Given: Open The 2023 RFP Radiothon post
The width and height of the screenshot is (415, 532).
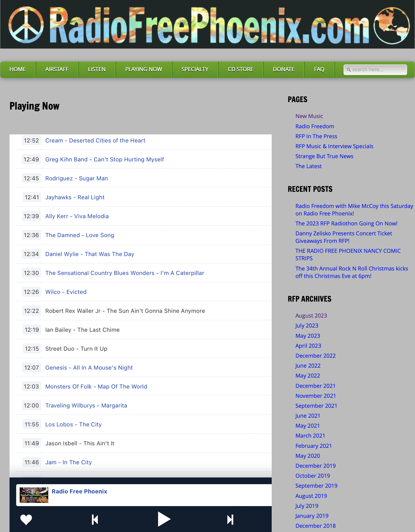Looking at the screenshot, I should pyautogui.click(x=346, y=223).
